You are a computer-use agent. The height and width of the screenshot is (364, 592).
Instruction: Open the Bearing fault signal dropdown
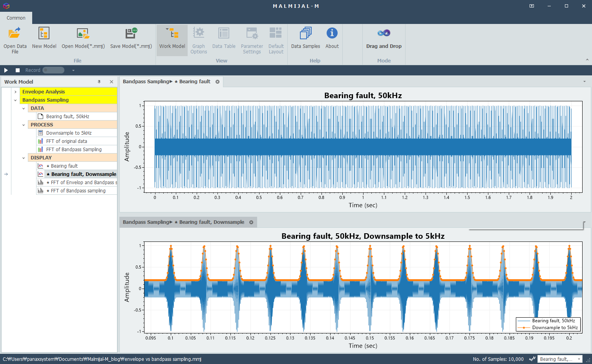pos(579,359)
